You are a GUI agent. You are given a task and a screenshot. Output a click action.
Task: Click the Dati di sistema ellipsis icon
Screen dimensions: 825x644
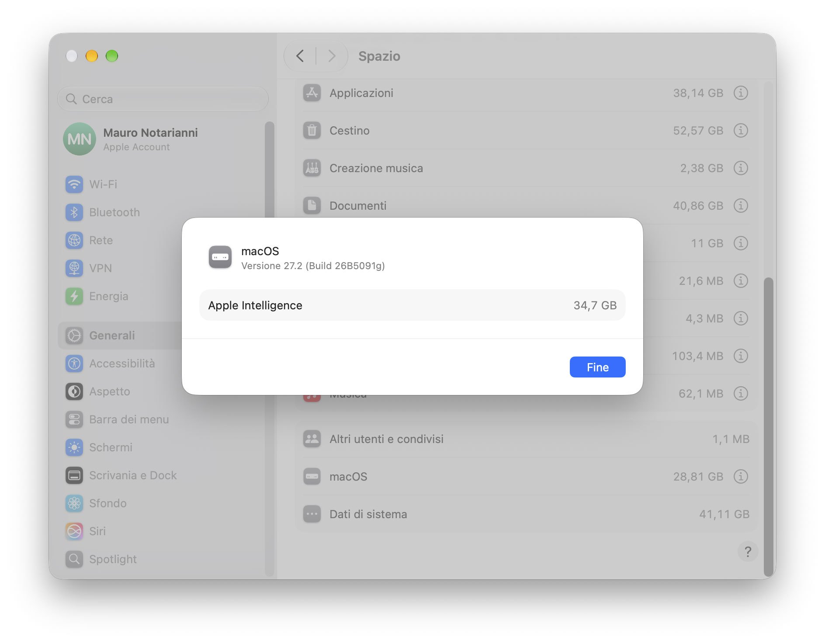pyautogui.click(x=312, y=514)
